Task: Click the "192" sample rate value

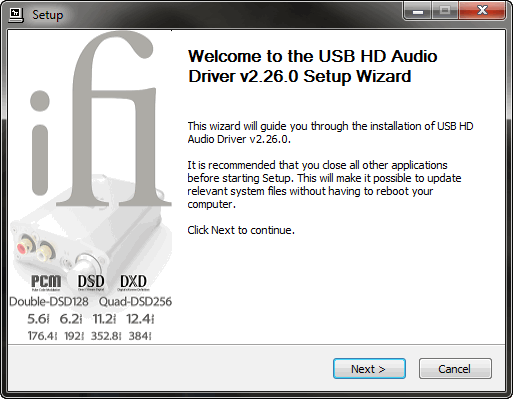Action: click(x=74, y=336)
